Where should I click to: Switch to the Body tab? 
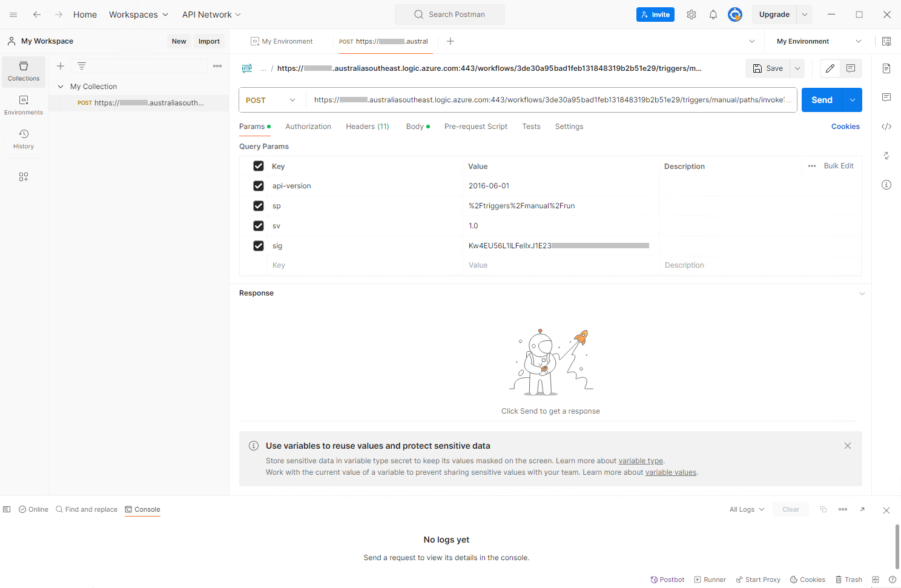click(x=415, y=127)
